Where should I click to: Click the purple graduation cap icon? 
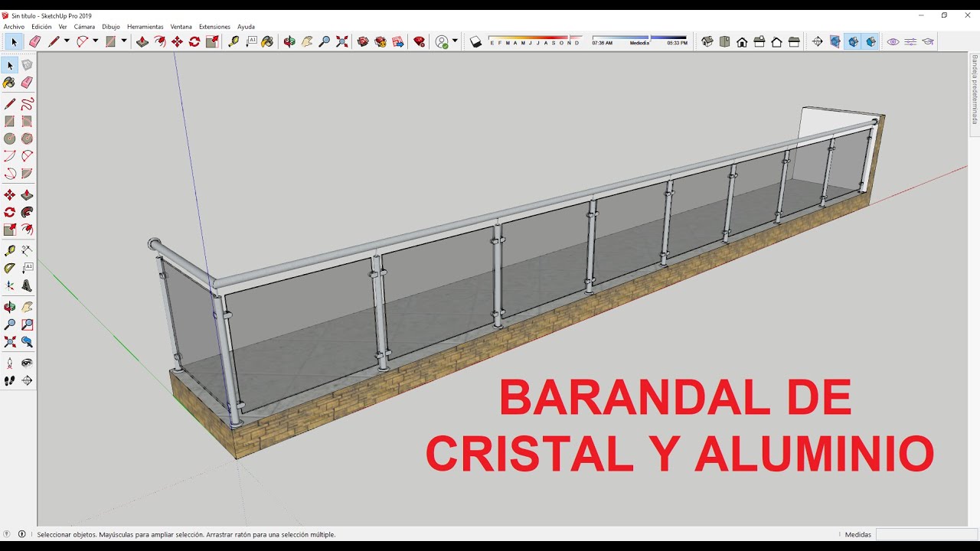tap(928, 41)
